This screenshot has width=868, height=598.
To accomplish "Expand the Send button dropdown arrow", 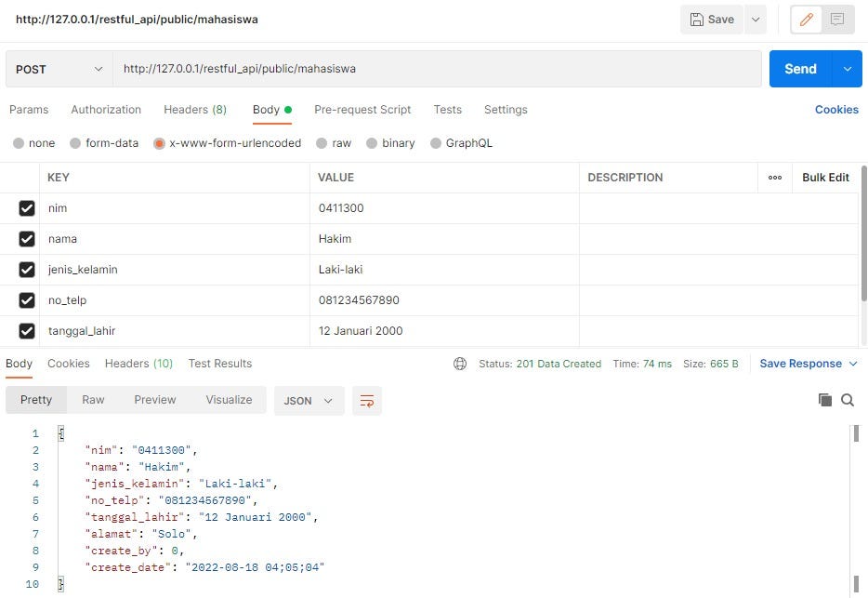I will tap(846, 69).
